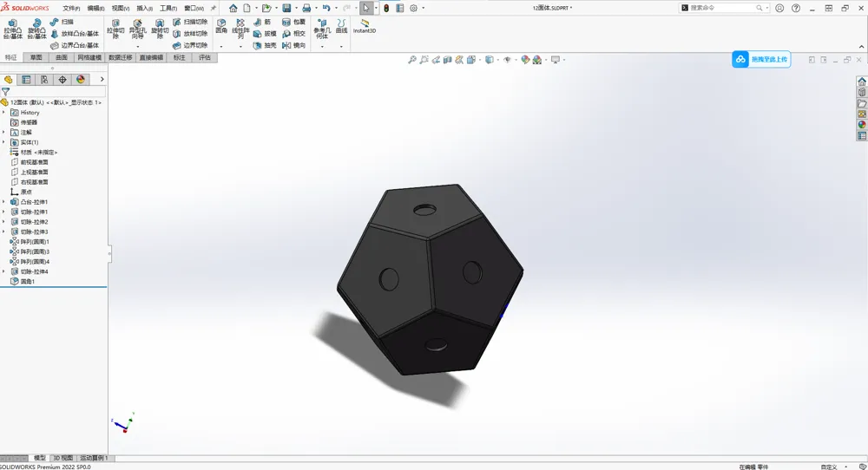Click the 放样切除 lofted cut tool
This screenshot has width=868, height=470.
click(x=190, y=34)
